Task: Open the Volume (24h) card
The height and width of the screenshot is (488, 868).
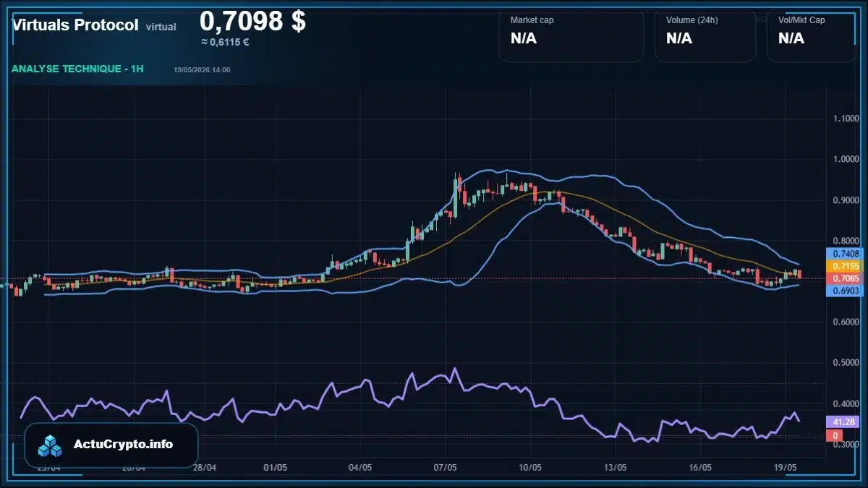Action: (x=705, y=35)
